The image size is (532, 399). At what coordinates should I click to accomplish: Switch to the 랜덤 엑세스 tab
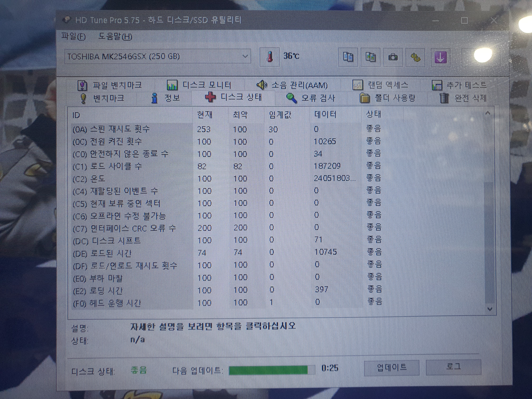[x=380, y=85]
